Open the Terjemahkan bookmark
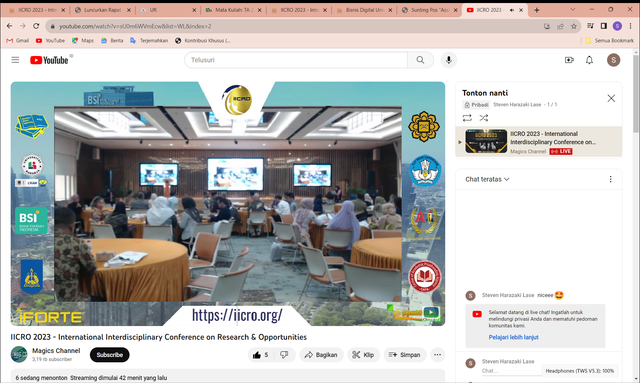The width and height of the screenshot is (640, 383). [x=149, y=41]
